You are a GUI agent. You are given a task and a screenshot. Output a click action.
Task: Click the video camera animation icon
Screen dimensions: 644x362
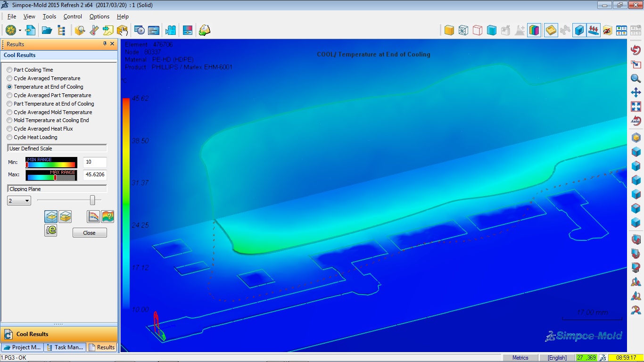[171, 30]
